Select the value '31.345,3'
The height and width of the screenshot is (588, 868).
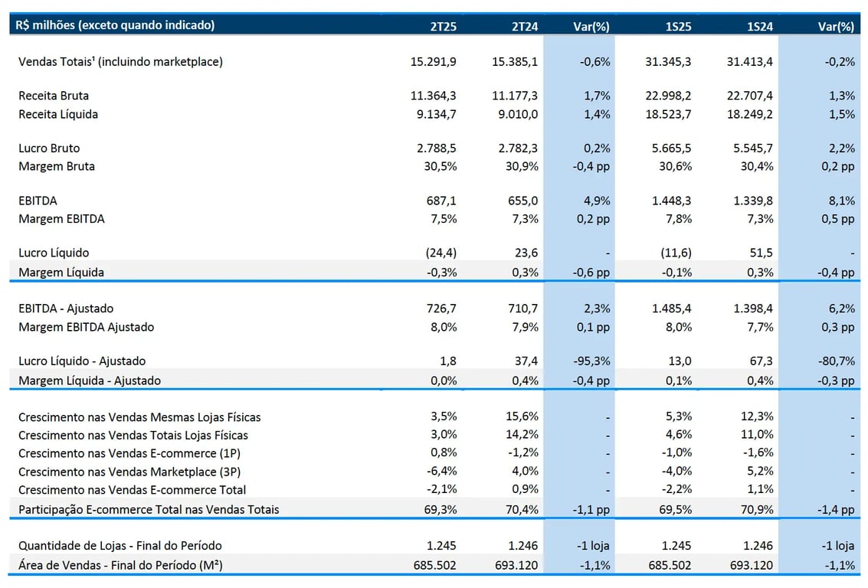(x=668, y=61)
